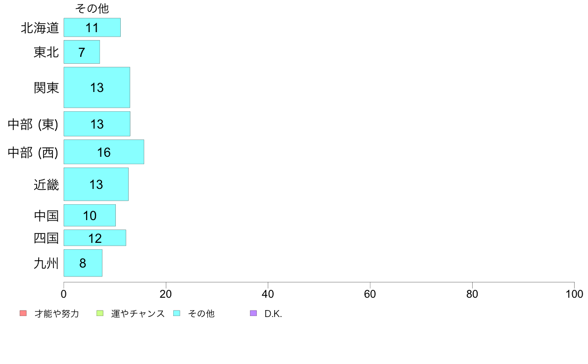Click the 100 tick on x-axis
This screenshot has height=364, width=588.
574,294
